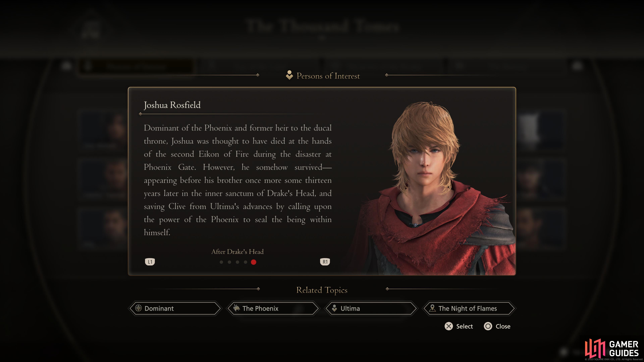Select the first page indicator dot

(x=221, y=262)
